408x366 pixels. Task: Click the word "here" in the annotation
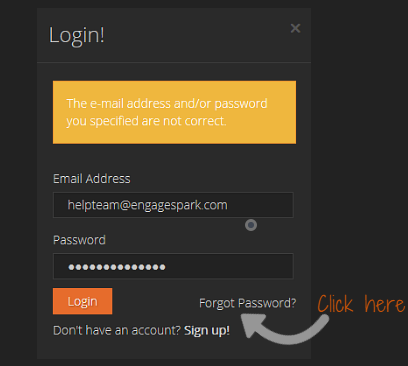pyautogui.click(x=385, y=304)
